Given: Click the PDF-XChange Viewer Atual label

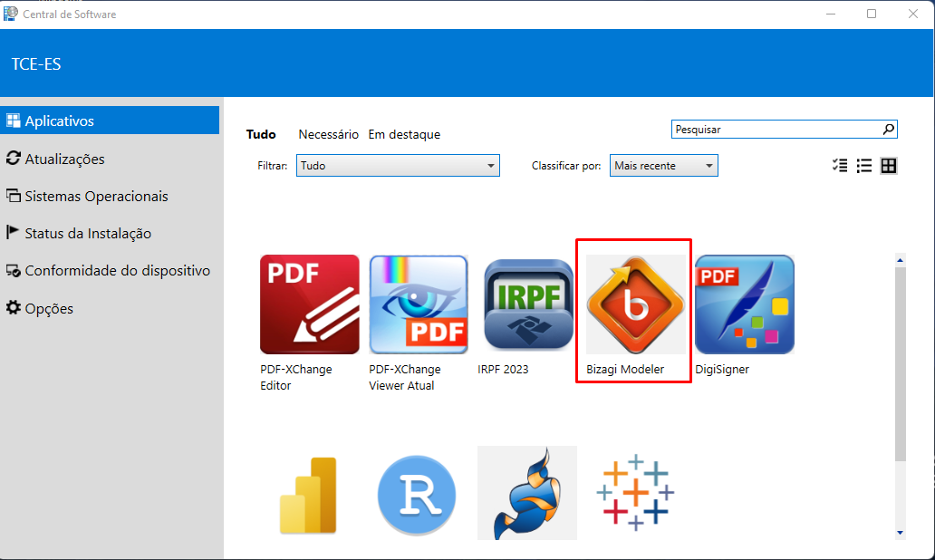Looking at the screenshot, I should pos(405,378).
